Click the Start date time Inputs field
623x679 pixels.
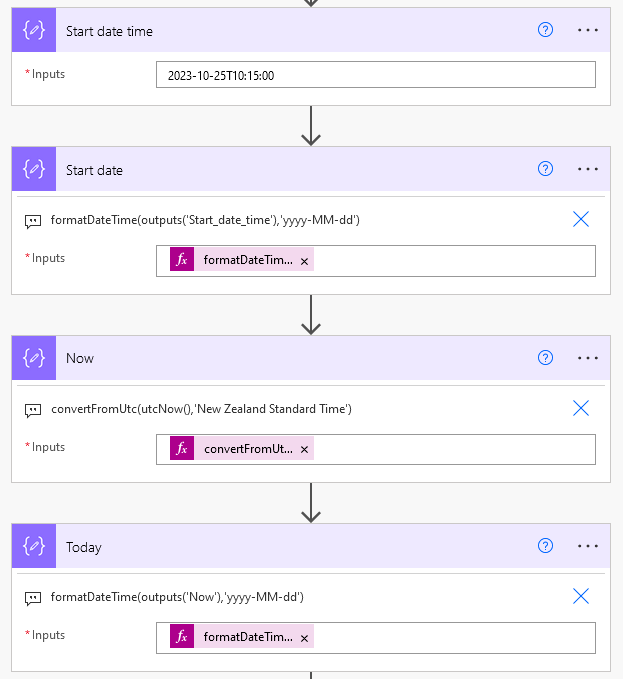(x=375, y=75)
